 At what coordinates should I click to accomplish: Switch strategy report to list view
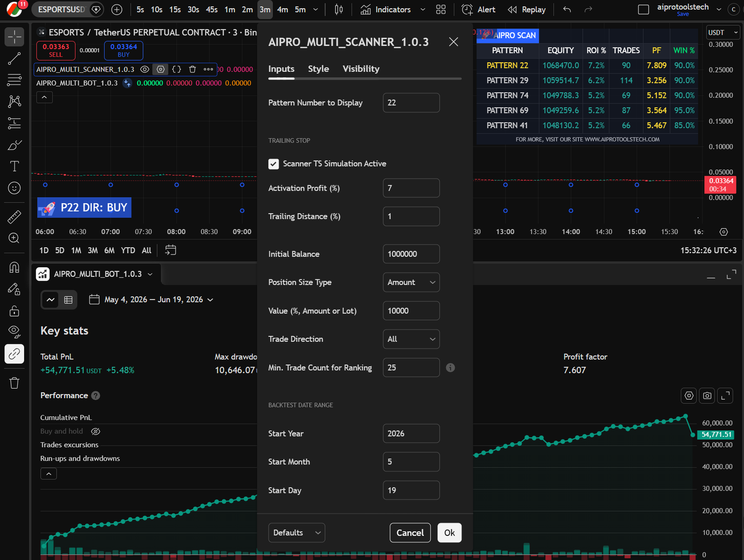tap(68, 300)
